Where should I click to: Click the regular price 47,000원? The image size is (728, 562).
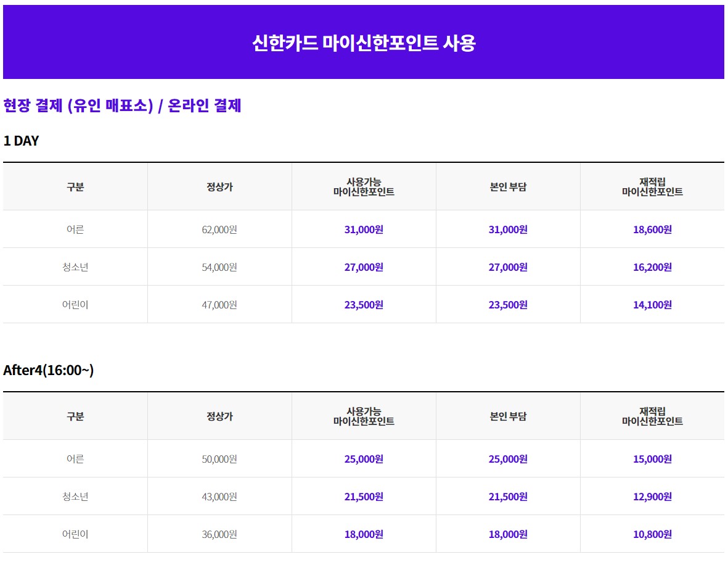(x=219, y=305)
